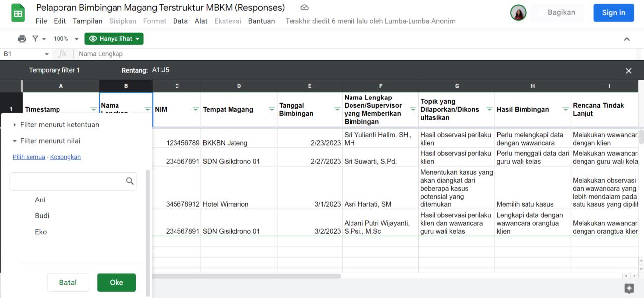Click the horizontal scrollbar of the sheet
The width and height of the screenshot is (644, 298).
(246, 276)
